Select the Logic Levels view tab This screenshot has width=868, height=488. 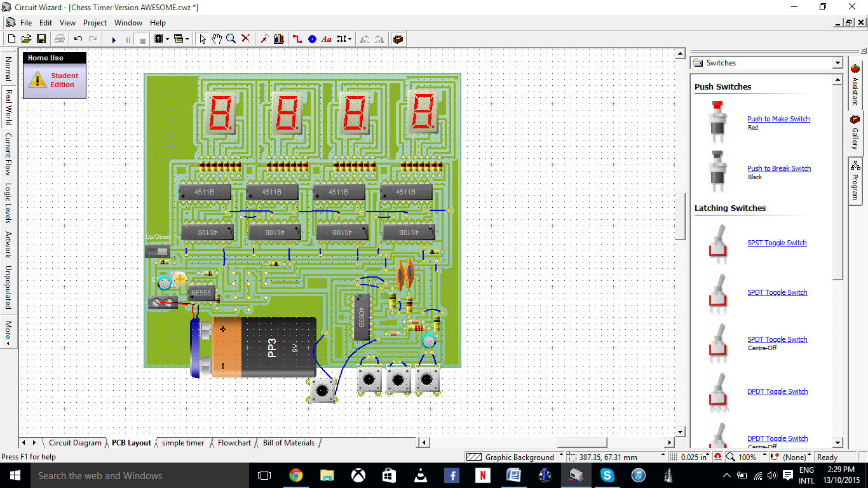click(8, 203)
